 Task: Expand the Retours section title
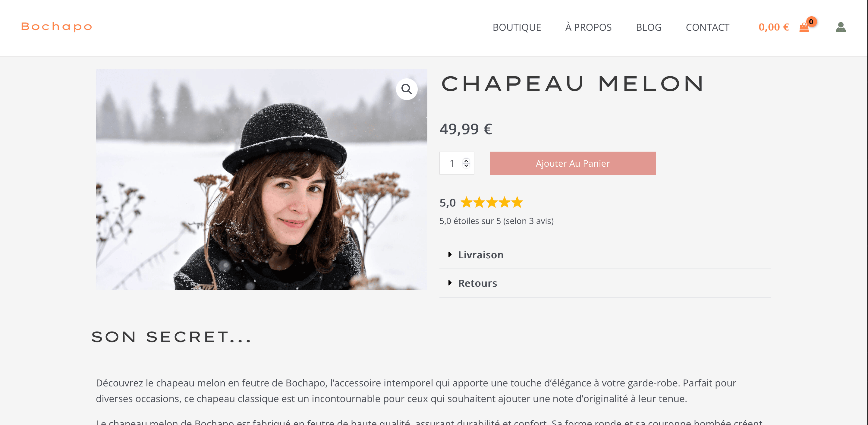pyautogui.click(x=477, y=283)
